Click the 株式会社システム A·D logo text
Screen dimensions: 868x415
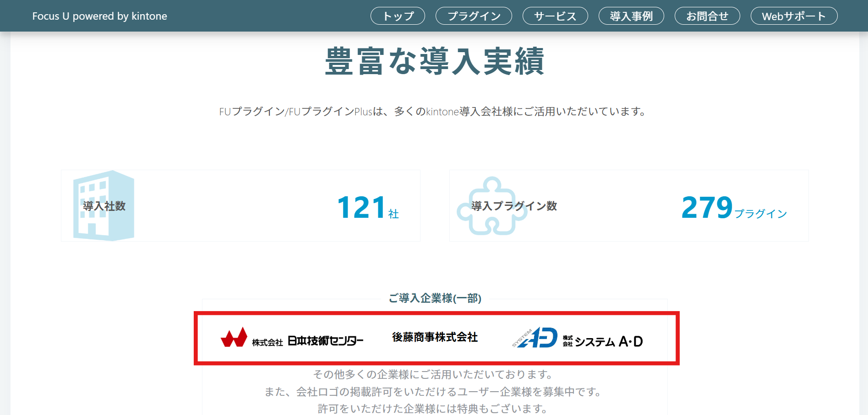click(x=603, y=341)
